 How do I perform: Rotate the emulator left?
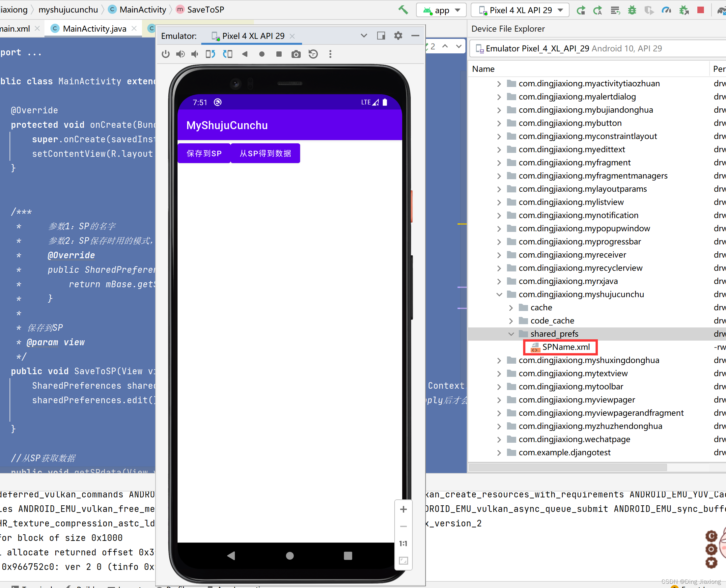coord(210,54)
